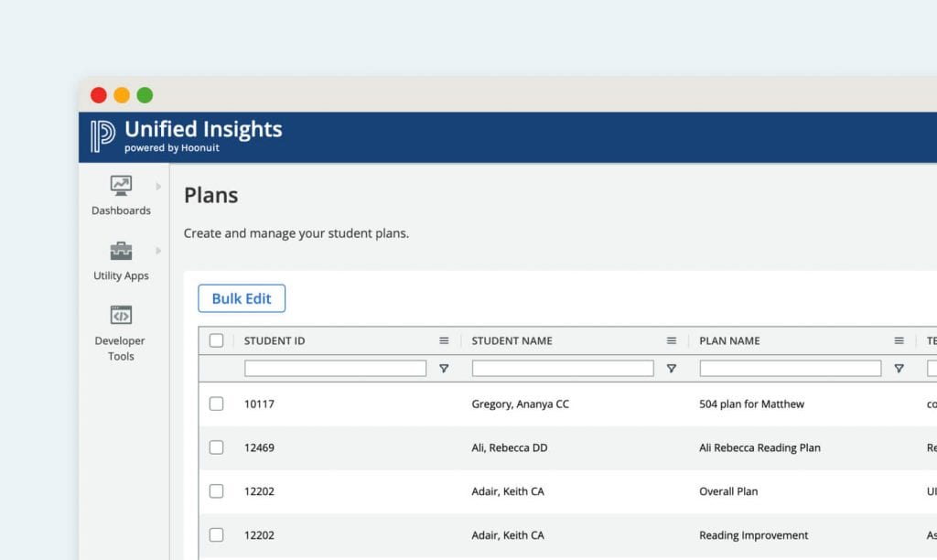
Task: Open Developer Tools via the code icon
Action: (x=121, y=315)
